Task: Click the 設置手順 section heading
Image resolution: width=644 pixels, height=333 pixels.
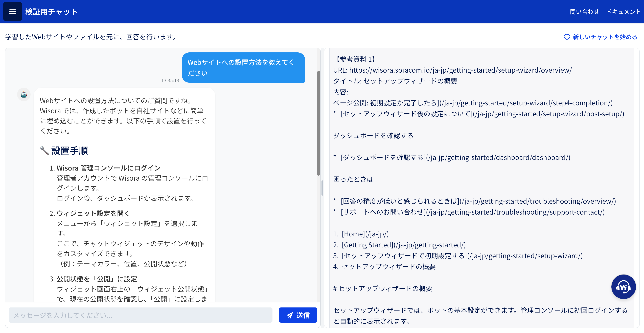Action: click(x=70, y=151)
